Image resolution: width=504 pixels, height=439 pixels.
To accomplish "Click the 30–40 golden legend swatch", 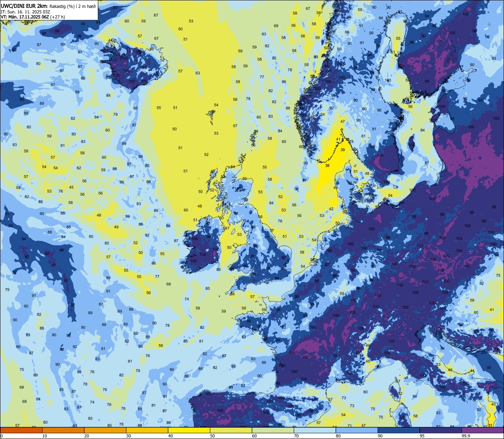I will point(147,430).
